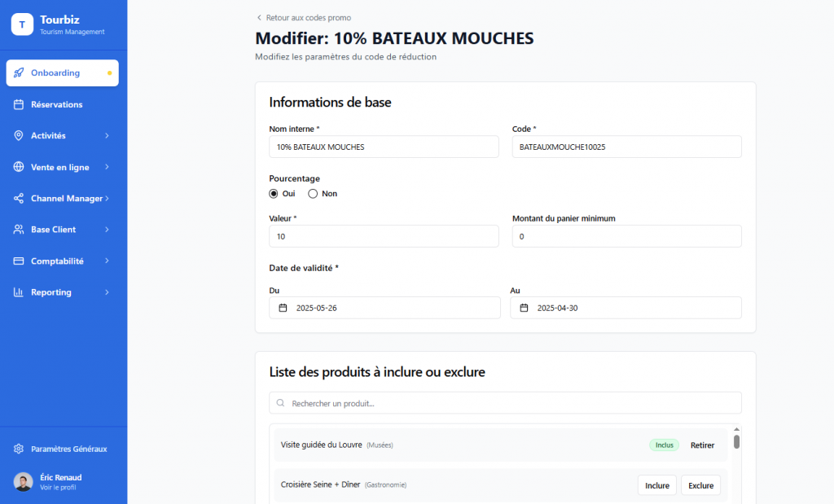The image size is (834, 504).
Task: Expand the Activités submenu chevron
Action: 107,136
